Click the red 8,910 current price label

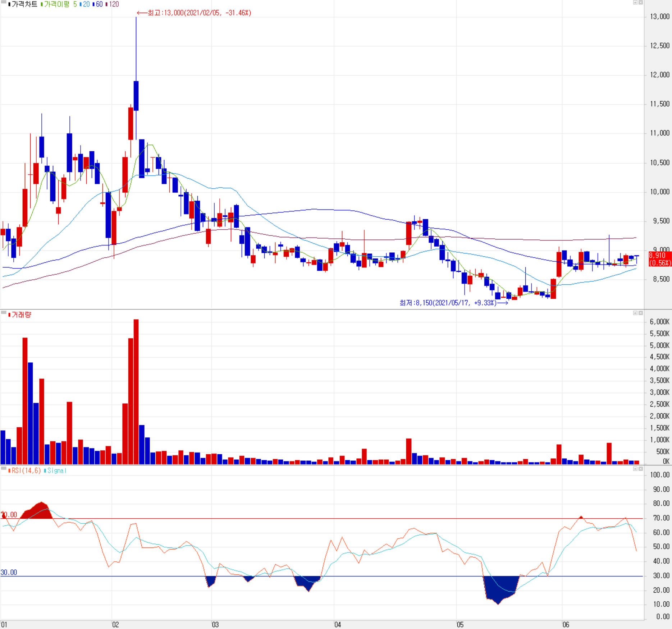click(660, 259)
